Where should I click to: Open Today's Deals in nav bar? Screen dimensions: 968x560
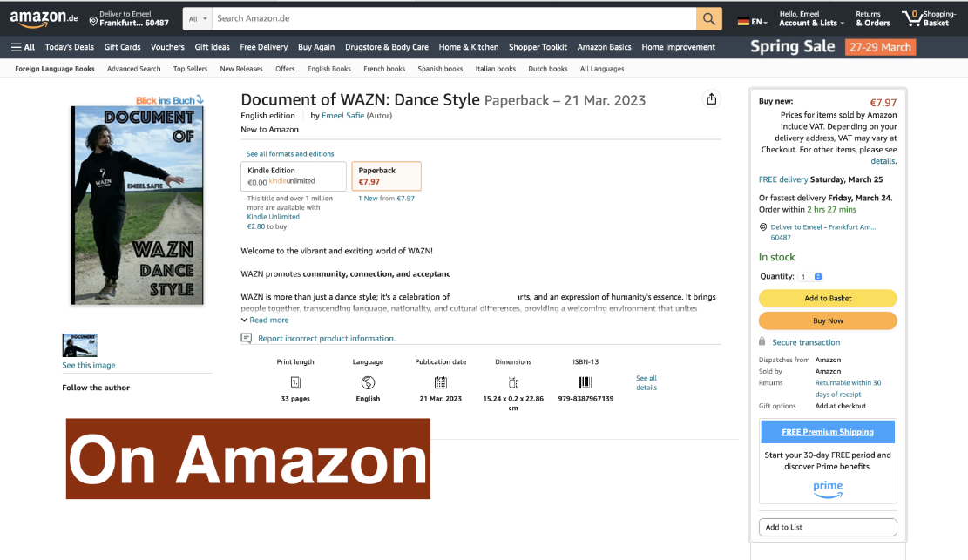coord(69,47)
